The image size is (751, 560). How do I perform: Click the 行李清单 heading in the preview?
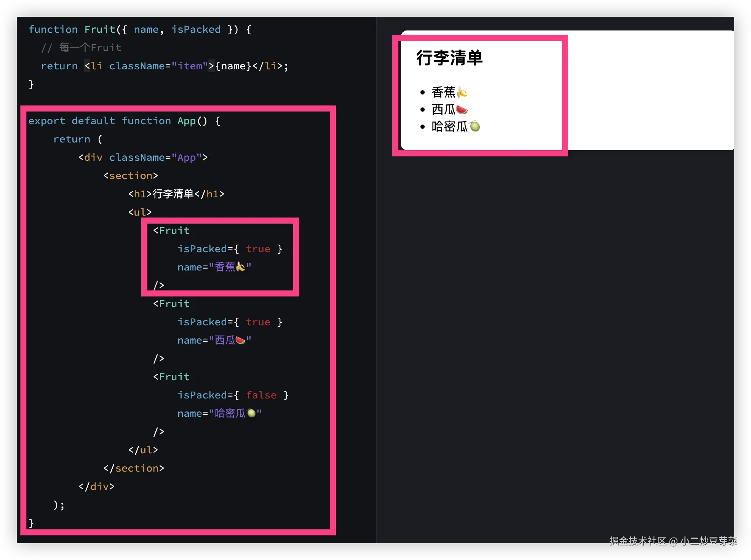tap(449, 58)
